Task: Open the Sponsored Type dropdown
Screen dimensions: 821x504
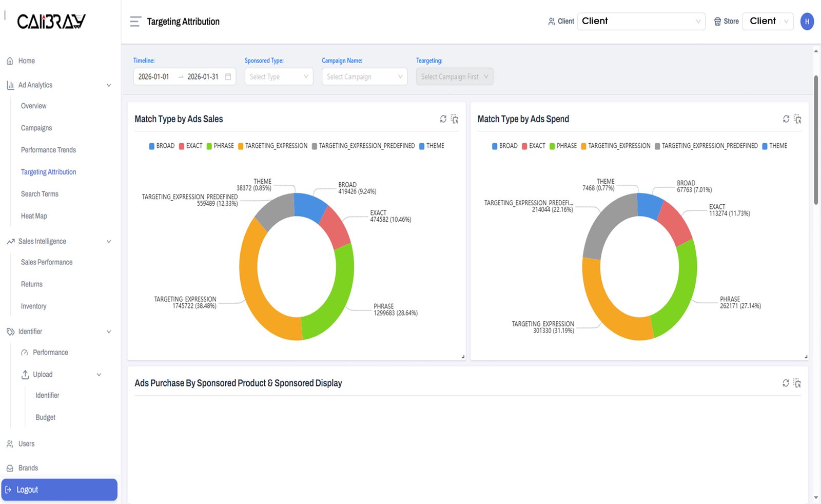Action: point(279,77)
